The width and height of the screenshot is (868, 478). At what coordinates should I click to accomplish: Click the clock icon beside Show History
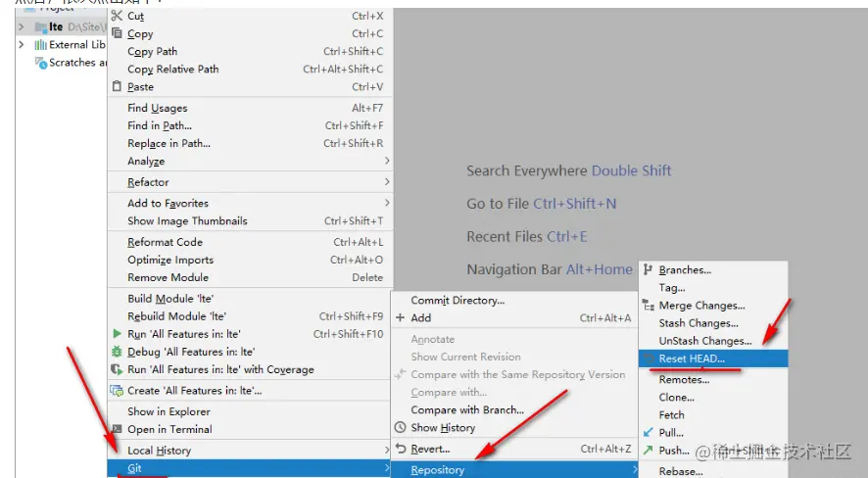pyautogui.click(x=401, y=427)
